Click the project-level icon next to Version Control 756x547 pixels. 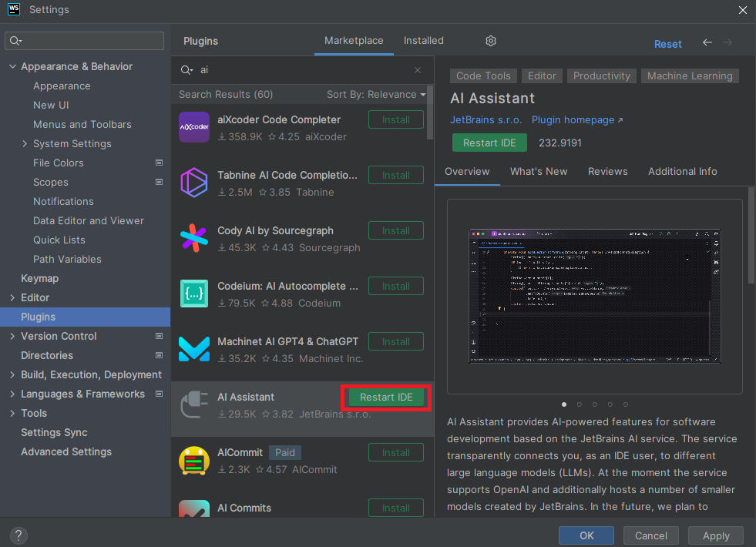pyautogui.click(x=159, y=336)
